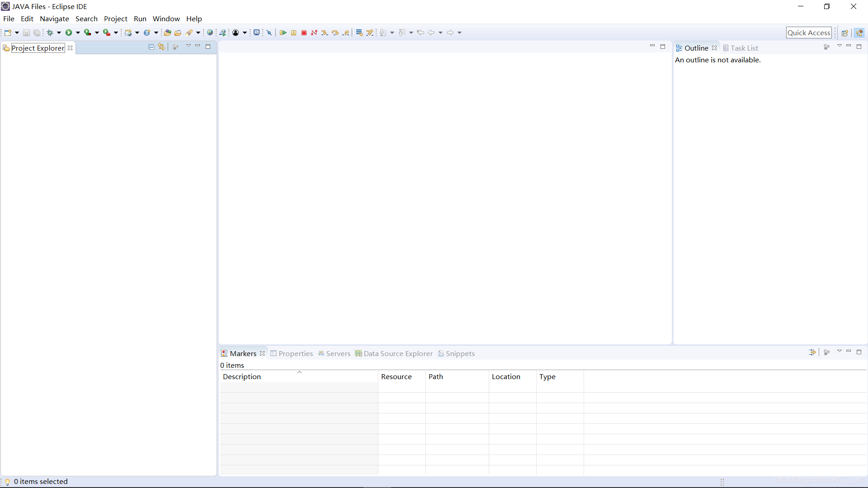
Task: Open the Window menu
Action: pyautogui.click(x=166, y=19)
